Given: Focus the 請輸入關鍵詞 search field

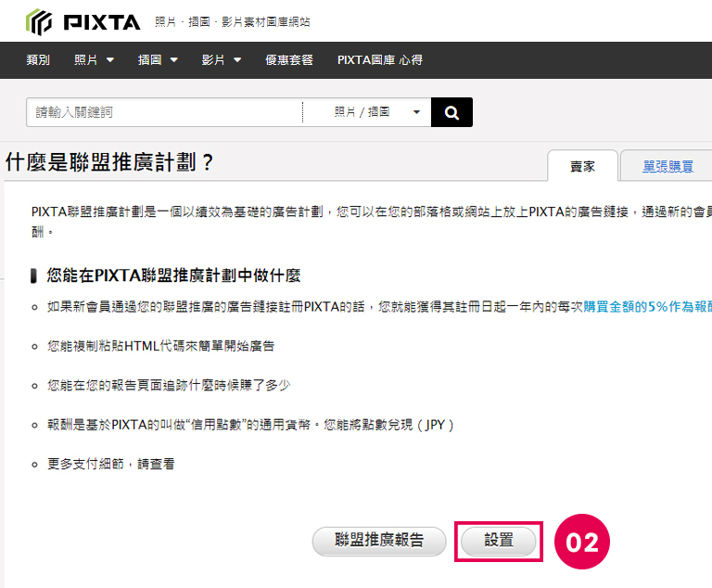Looking at the screenshot, I should point(164,112).
